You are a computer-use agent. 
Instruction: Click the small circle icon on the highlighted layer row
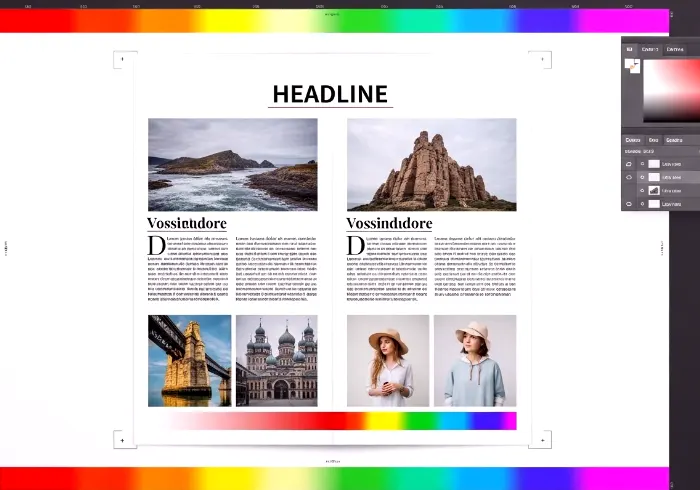[x=642, y=177]
